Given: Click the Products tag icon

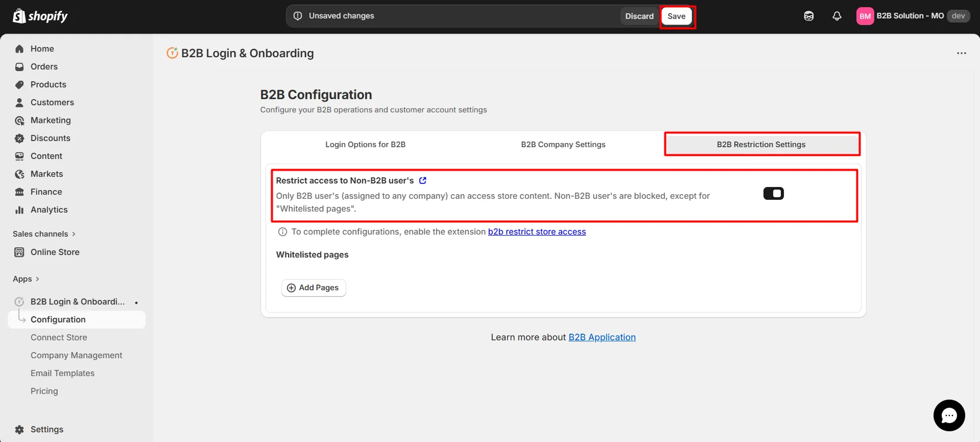Looking at the screenshot, I should [19, 84].
